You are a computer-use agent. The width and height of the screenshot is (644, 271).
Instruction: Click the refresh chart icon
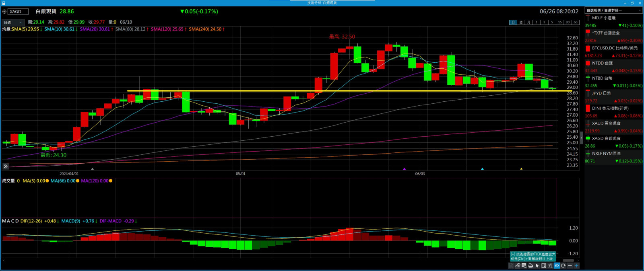coord(563,266)
